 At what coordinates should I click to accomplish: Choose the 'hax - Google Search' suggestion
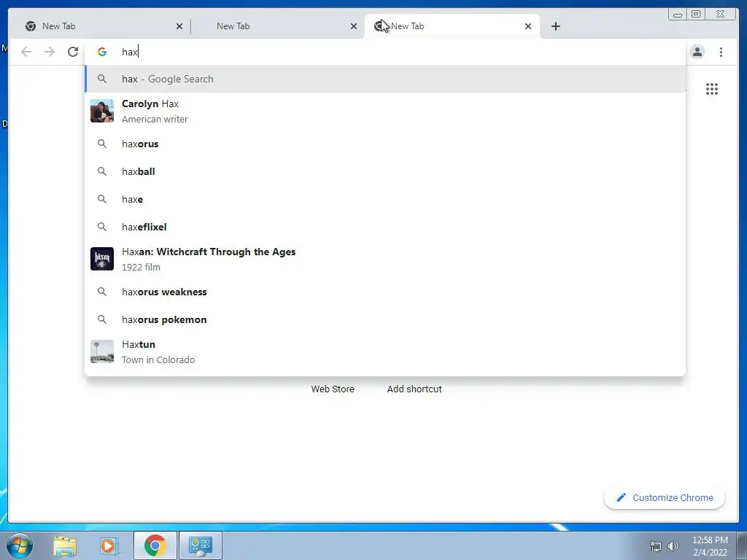tap(385, 79)
